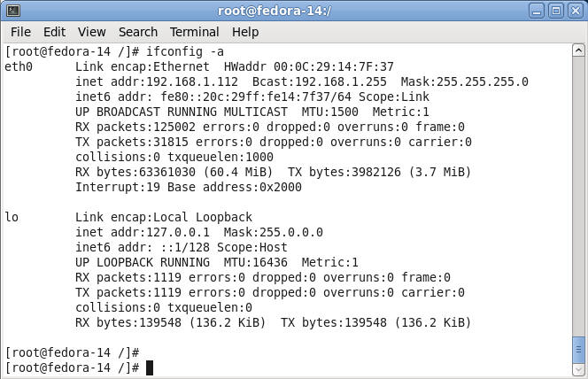The height and width of the screenshot is (379, 588).
Task: Open the View menu
Action: [x=91, y=32]
